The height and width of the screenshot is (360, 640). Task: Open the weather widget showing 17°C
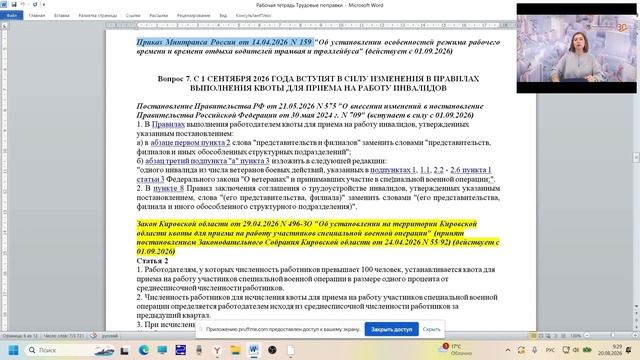point(456,350)
